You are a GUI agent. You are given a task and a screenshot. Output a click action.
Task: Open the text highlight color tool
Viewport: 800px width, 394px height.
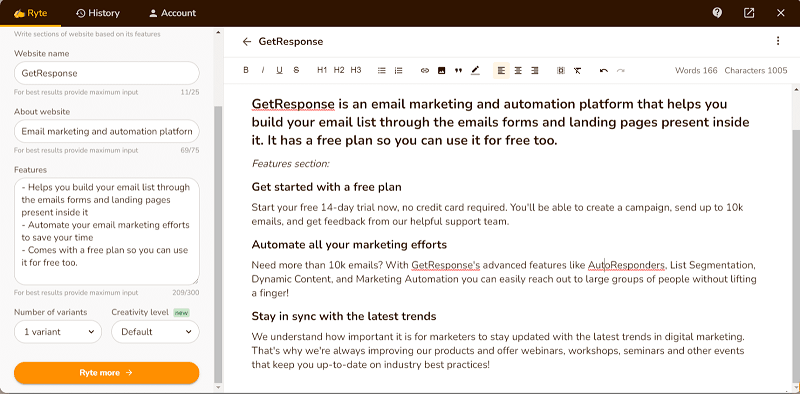coord(475,70)
